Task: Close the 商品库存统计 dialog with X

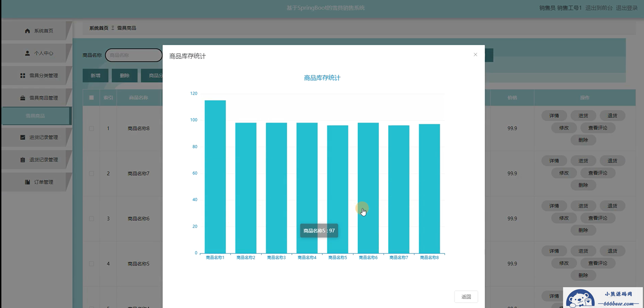Action: pyautogui.click(x=475, y=55)
